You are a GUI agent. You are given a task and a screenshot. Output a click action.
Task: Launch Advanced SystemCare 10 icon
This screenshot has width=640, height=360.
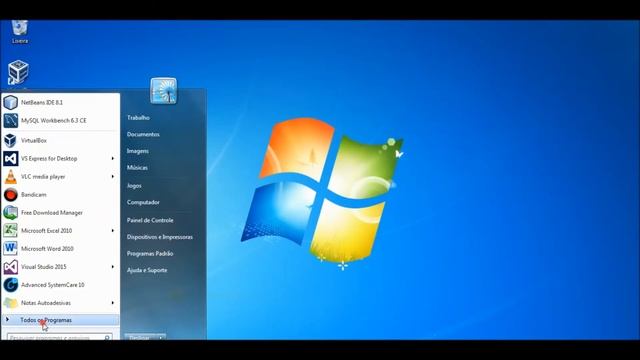pos(11,285)
